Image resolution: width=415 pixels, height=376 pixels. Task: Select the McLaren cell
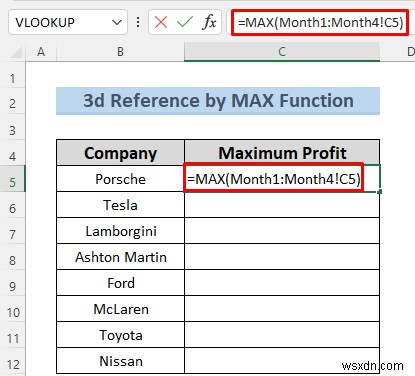(120, 309)
